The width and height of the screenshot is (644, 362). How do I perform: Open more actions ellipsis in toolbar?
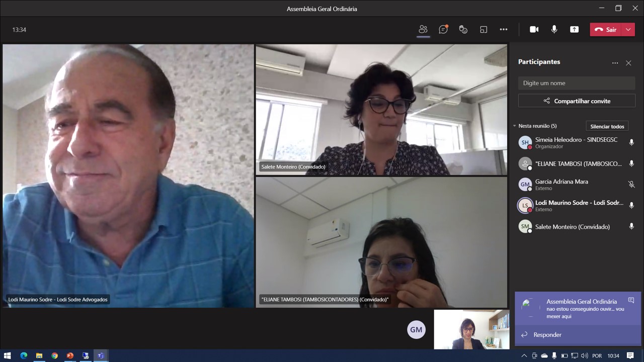(504, 30)
